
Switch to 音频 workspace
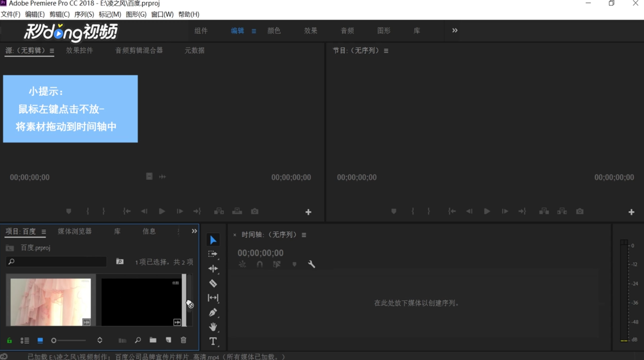coord(347,31)
